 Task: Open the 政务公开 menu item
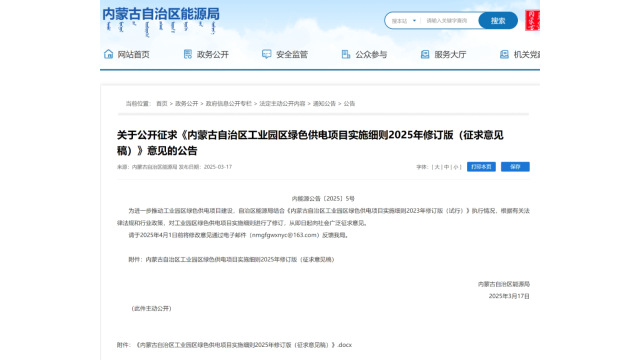(x=213, y=54)
